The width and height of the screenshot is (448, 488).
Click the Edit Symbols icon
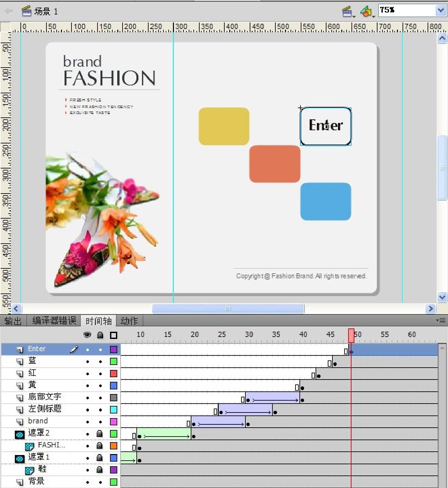pos(366,12)
